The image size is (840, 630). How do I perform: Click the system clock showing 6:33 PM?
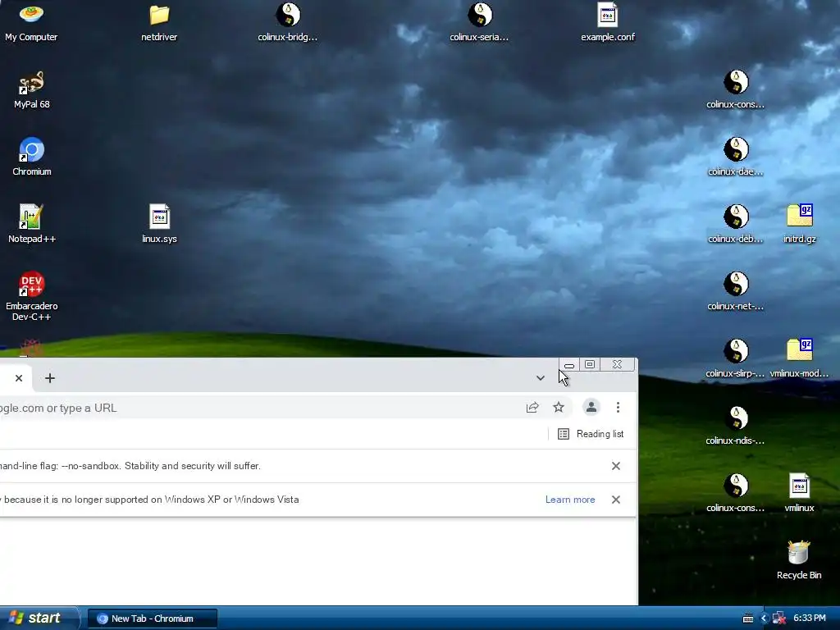[810, 619]
